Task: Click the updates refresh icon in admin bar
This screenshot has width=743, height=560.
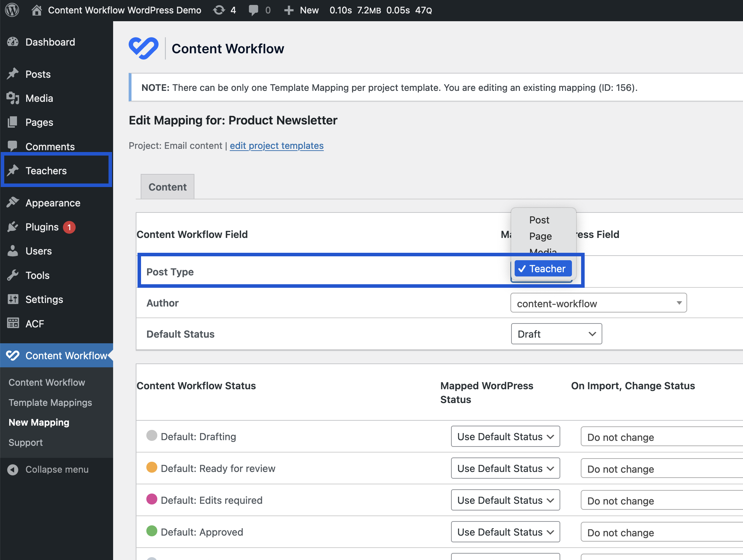Action: click(x=218, y=10)
